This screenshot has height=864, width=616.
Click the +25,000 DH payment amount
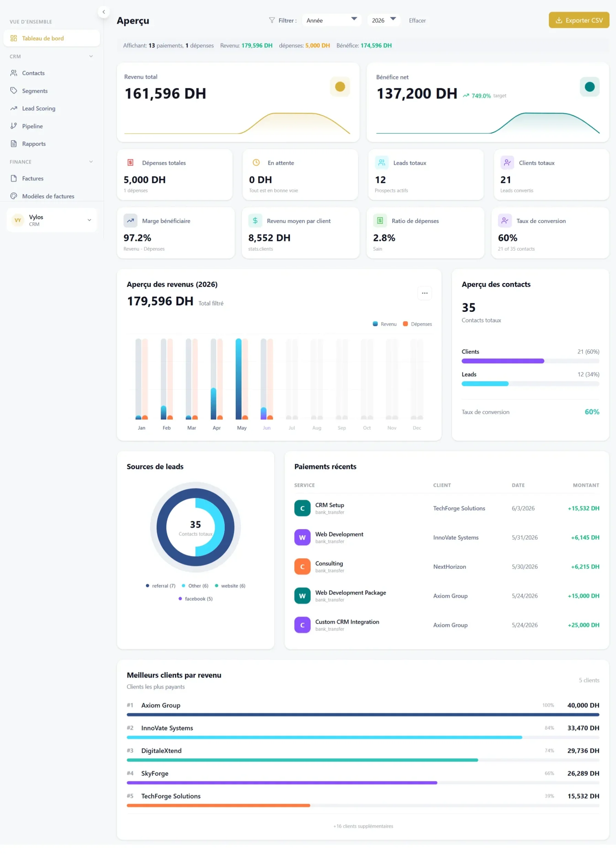[x=583, y=625]
